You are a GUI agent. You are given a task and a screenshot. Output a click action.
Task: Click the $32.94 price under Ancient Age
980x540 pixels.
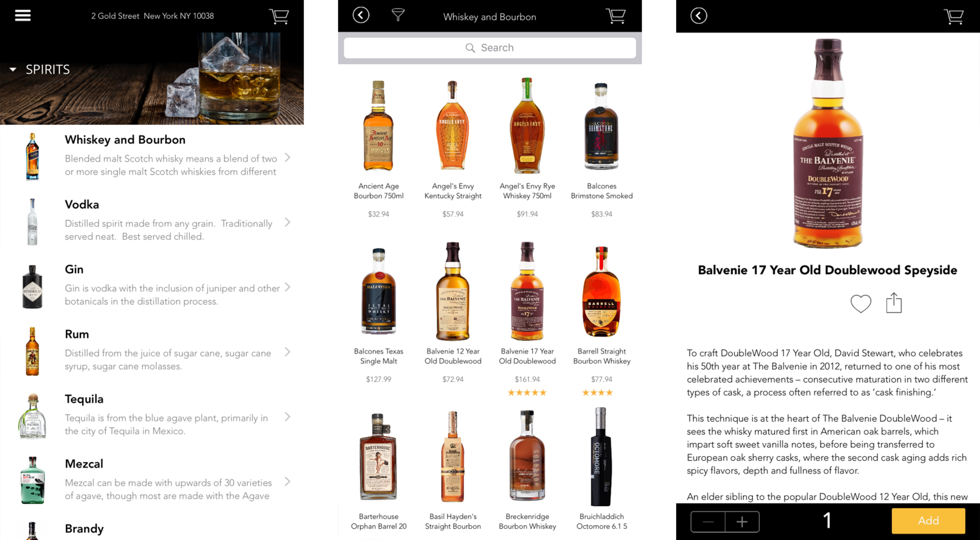379,214
